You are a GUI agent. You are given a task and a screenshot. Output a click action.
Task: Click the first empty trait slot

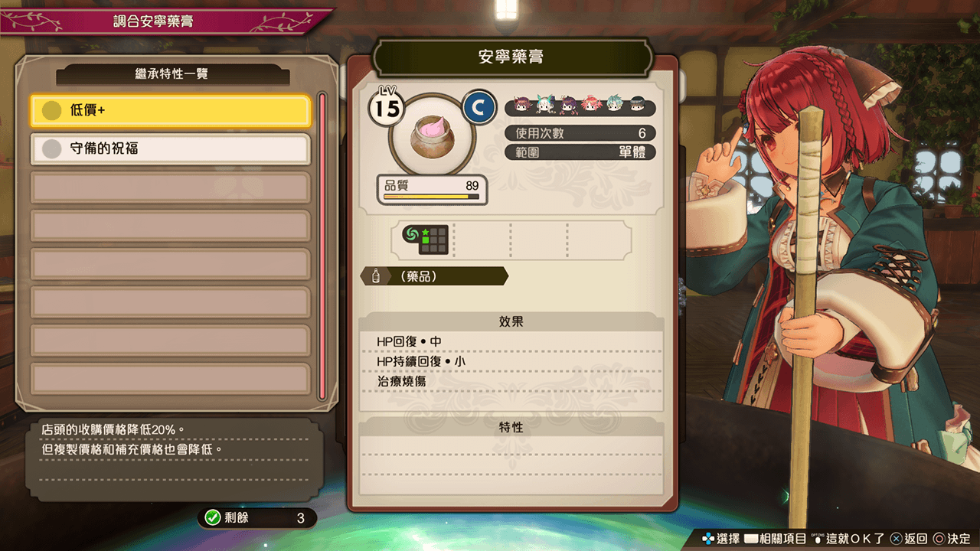(171, 187)
